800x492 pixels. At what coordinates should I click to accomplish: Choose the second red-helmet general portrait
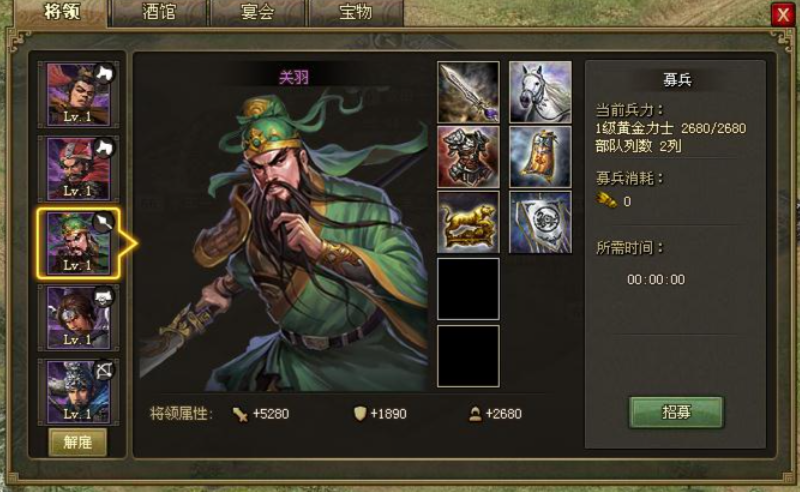click(78, 168)
